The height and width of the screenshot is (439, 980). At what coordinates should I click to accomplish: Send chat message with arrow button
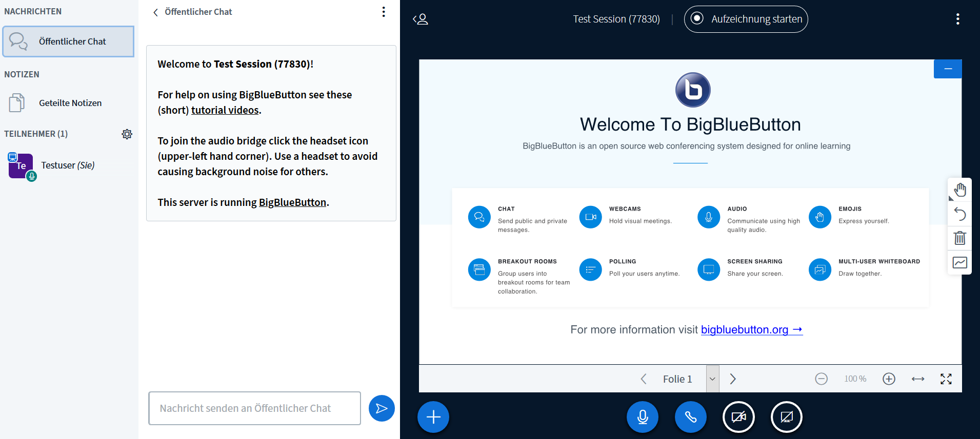point(382,408)
